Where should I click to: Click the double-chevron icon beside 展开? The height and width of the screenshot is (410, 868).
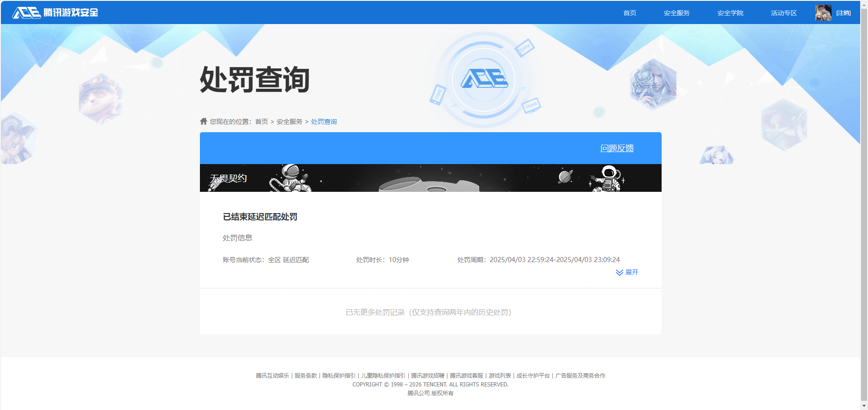(619, 273)
